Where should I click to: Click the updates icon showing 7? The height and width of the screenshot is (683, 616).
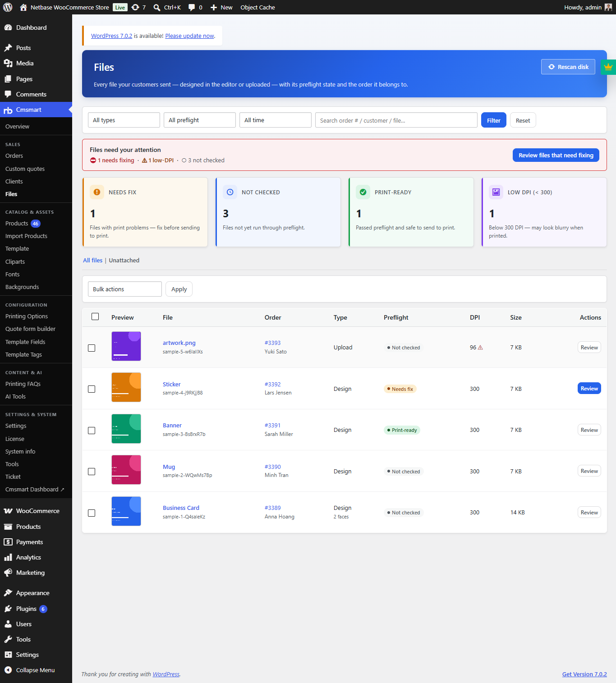pyautogui.click(x=135, y=7)
